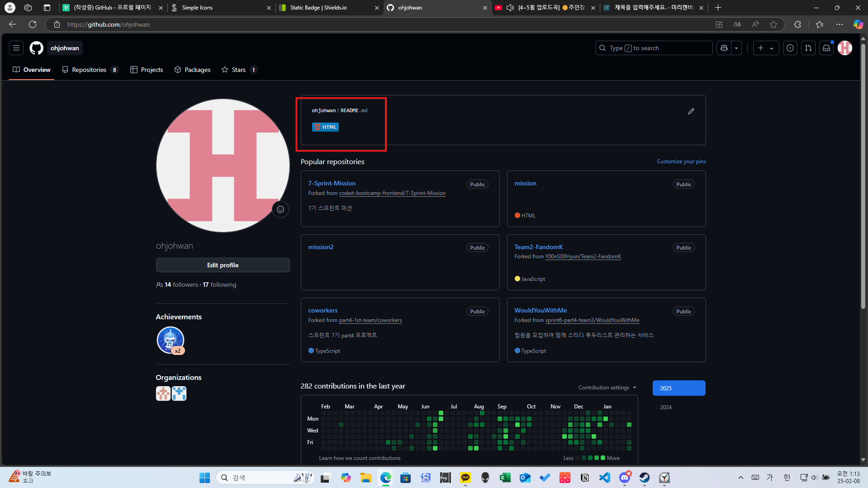This screenshot has width=868, height=488.
Task: Open the 7-Sprint-Mission repository
Action: [332, 183]
